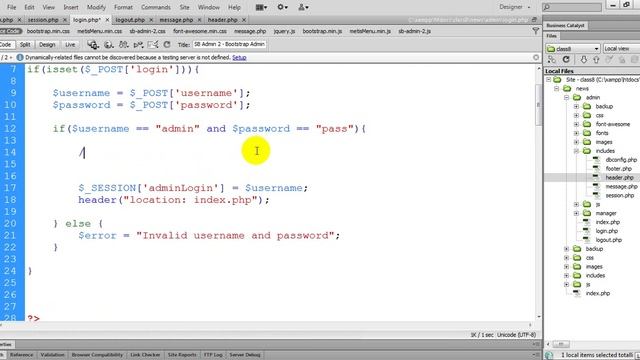Close the session.php document tab
Viewport: 640px width, 360px height.
pos(64,20)
